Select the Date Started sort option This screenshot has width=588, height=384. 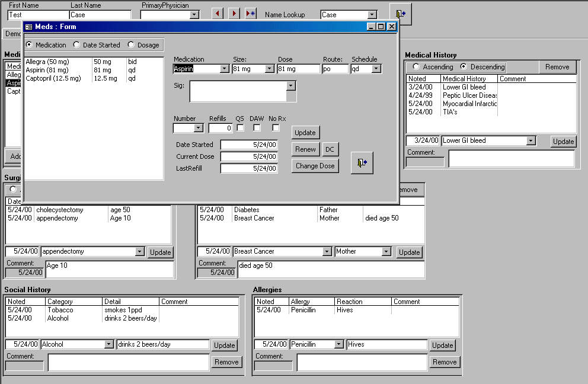click(x=76, y=45)
